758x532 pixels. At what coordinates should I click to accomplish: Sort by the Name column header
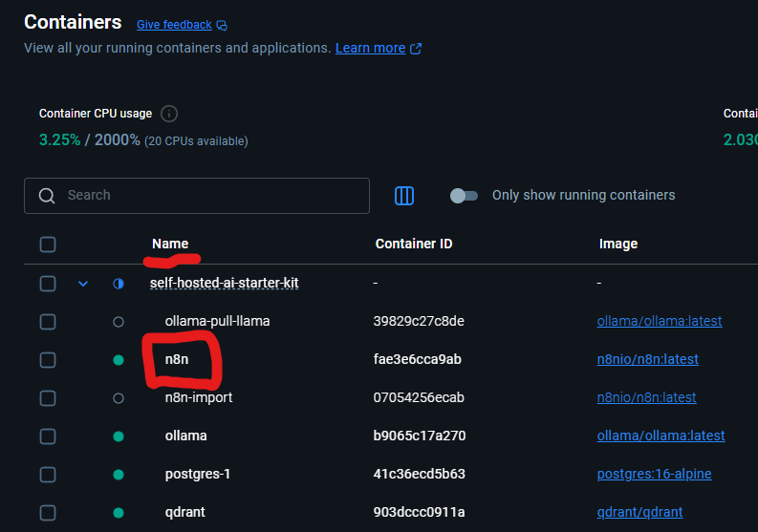point(170,244)
